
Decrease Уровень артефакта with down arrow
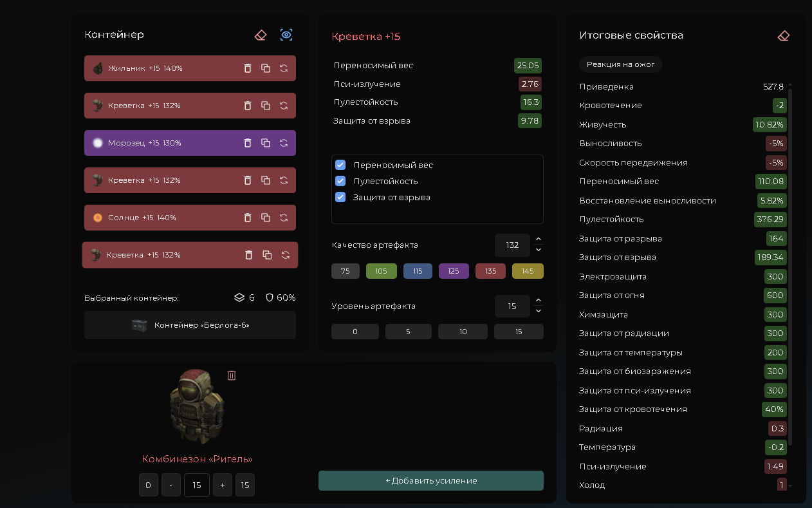[539, 311]
